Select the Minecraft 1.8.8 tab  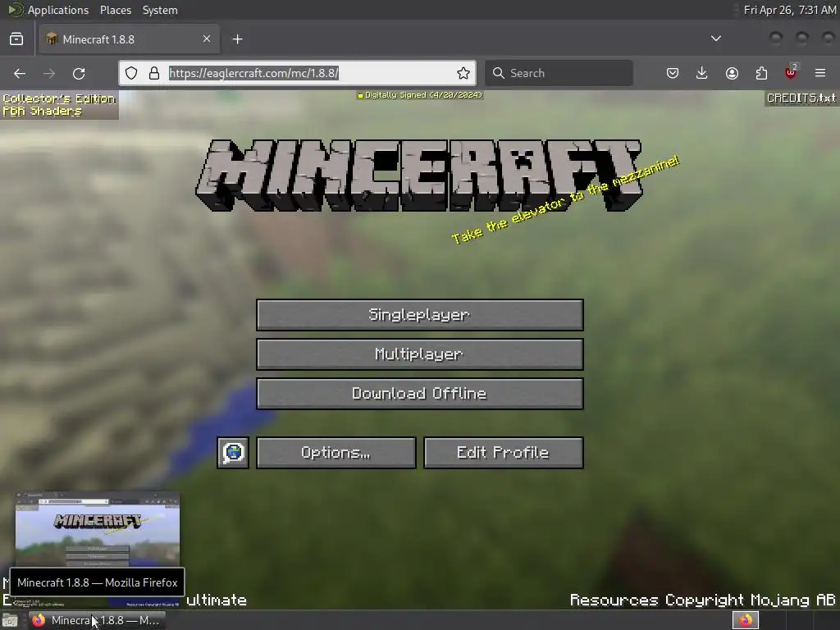[x=129, y=39]
